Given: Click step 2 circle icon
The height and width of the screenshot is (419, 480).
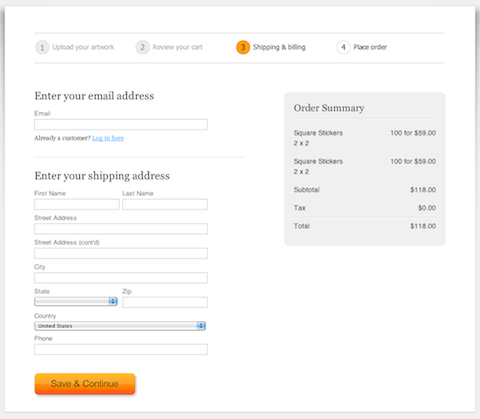Looking at the screenshot, I should [x=142, y=47].
